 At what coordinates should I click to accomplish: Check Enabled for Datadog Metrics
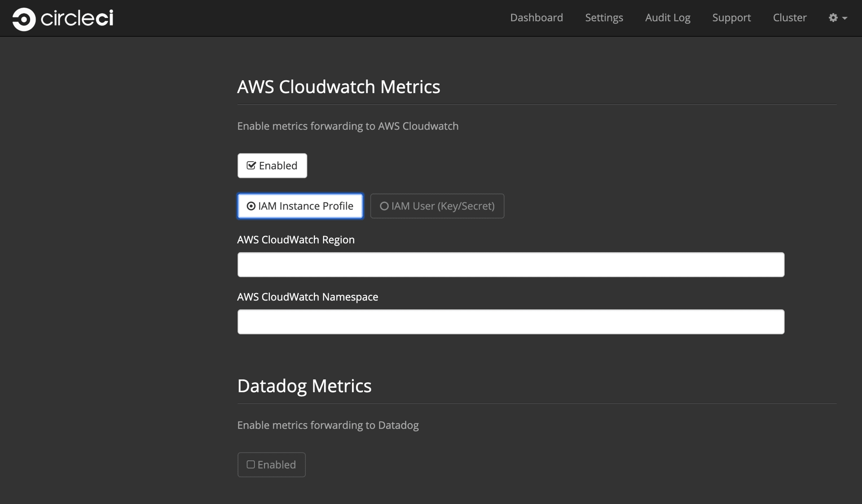pos(272,465)
